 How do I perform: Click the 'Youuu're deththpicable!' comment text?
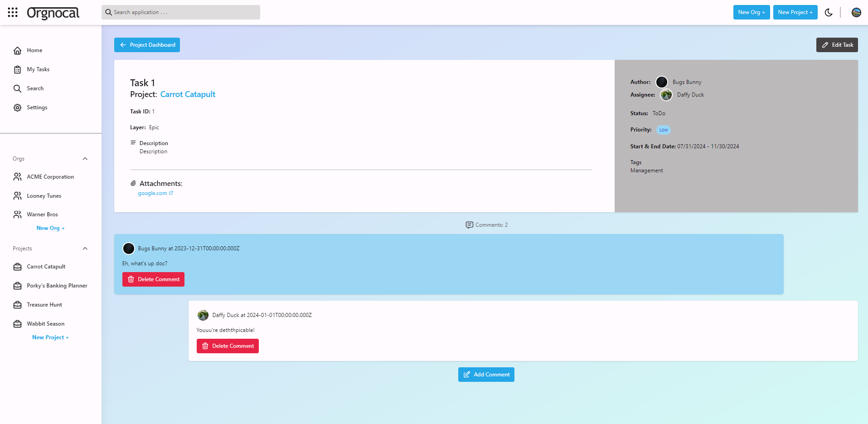225,330
